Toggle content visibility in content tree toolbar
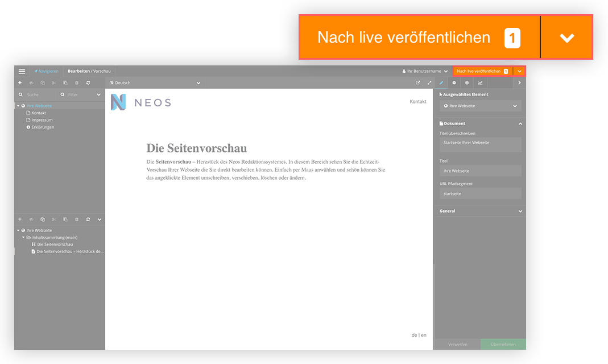The image size is (608, 364). point(31,220)
